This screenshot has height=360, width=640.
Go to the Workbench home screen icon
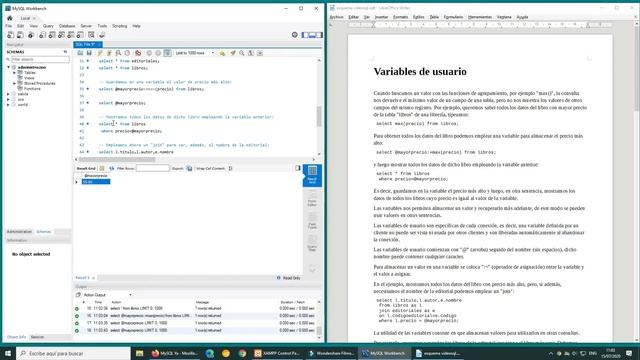(10, 18)
